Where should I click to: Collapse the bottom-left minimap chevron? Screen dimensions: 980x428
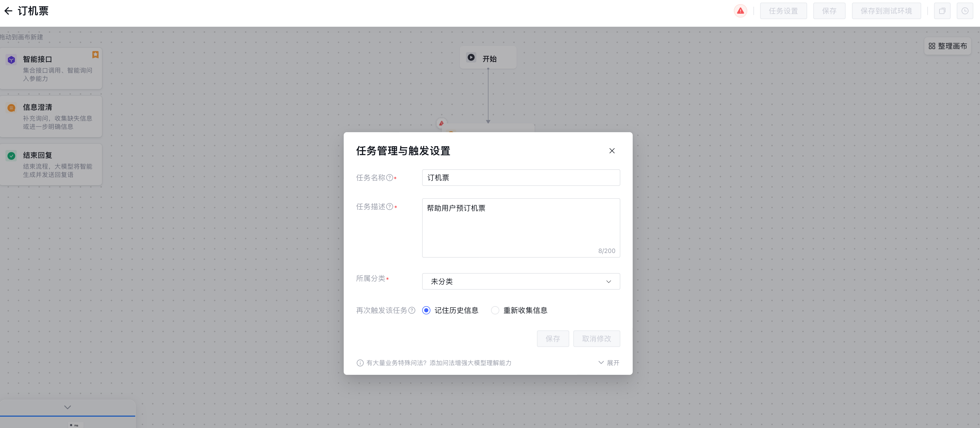68,407
